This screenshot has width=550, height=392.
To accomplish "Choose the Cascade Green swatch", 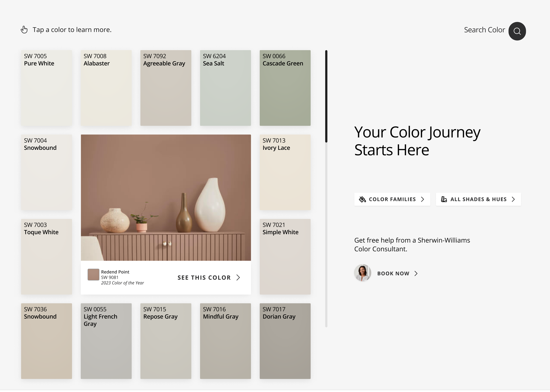I will (285, 88).
